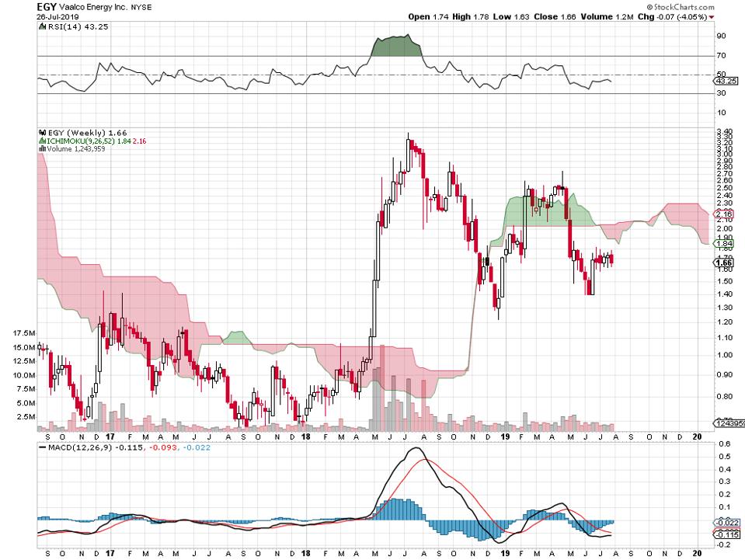Click the 17.5M label on volume scale
745x560 pixels.
[x=24, y=333]
